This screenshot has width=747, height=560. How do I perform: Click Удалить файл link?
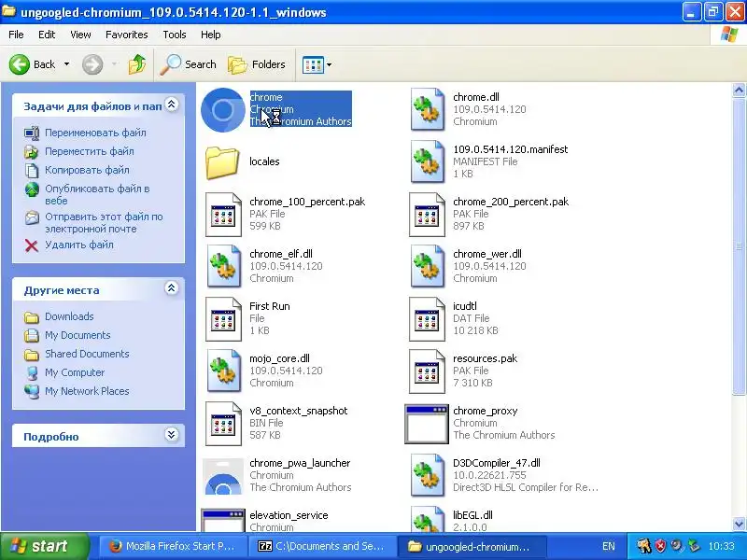point(79,245)
